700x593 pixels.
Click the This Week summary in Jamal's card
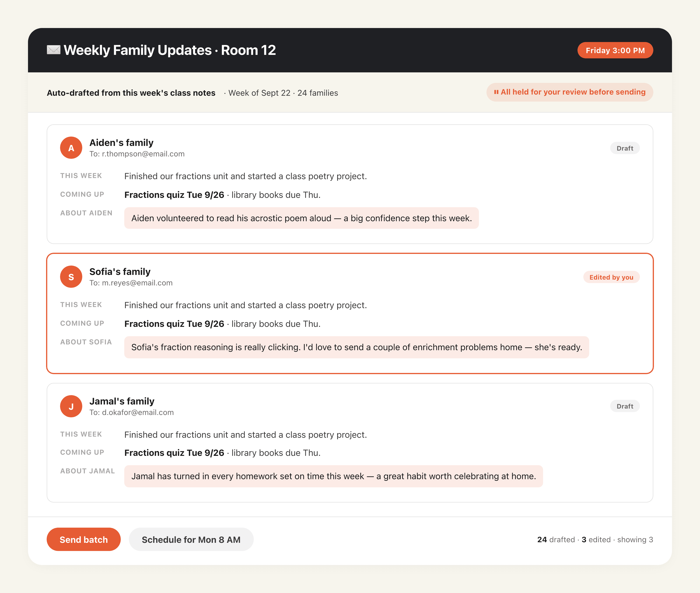pos(246,435)
